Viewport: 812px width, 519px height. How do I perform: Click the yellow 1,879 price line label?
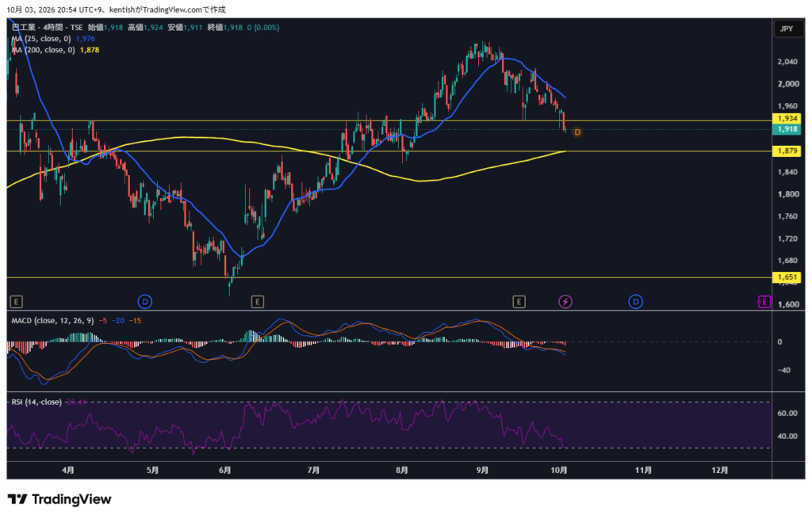787,151
